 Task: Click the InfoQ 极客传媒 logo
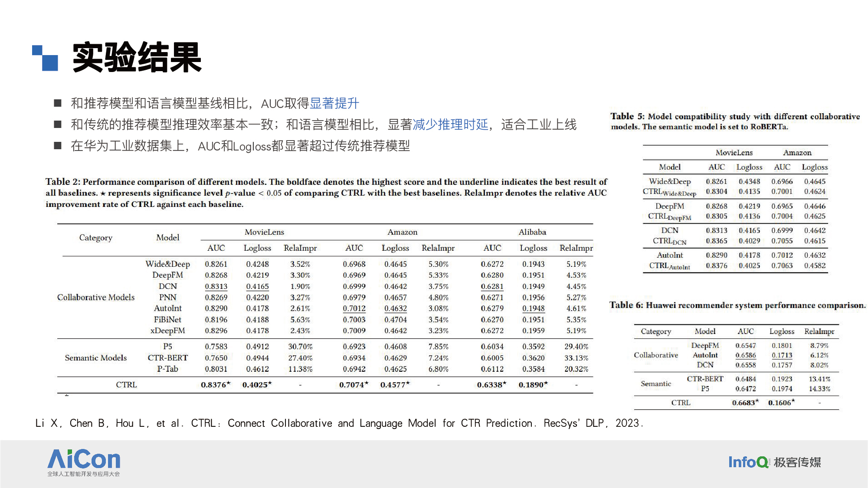click(774, 462)
